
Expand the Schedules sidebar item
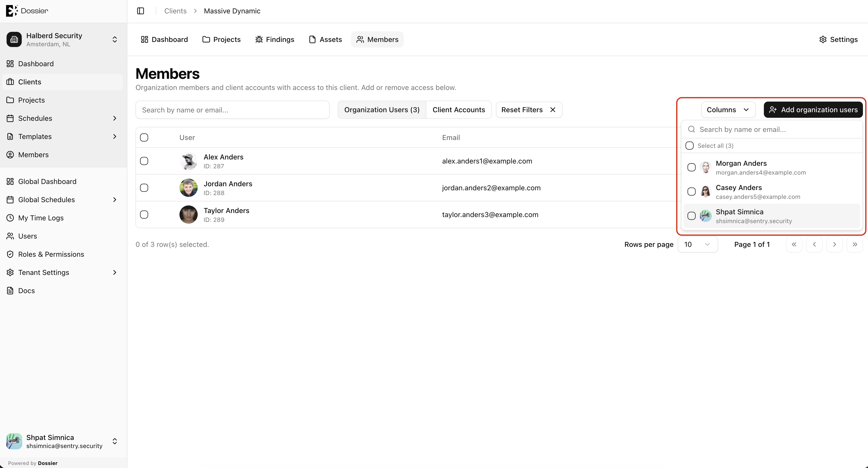tap(115, 118)
